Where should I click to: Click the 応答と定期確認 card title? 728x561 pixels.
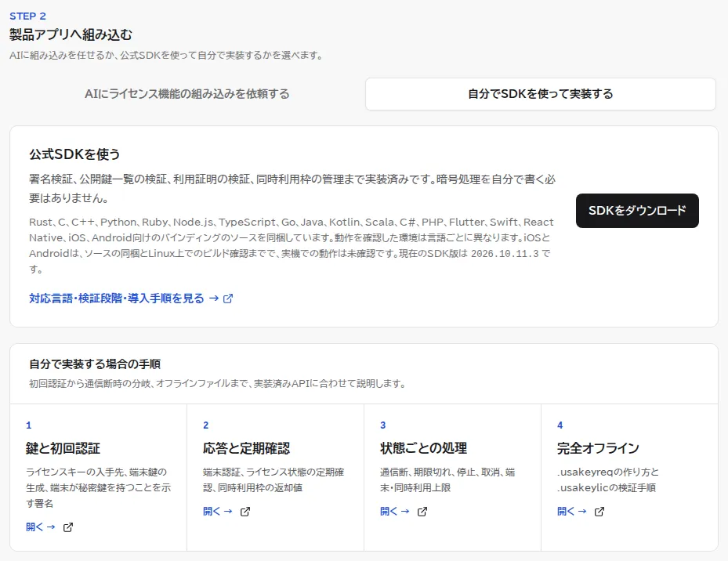point(247,448)
